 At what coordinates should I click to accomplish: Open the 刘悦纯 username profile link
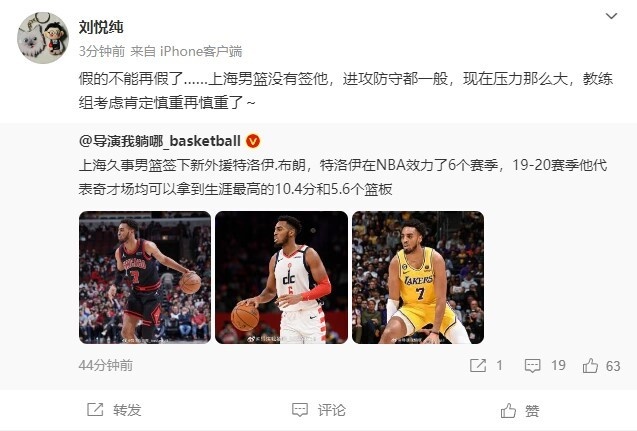(101, 27)
